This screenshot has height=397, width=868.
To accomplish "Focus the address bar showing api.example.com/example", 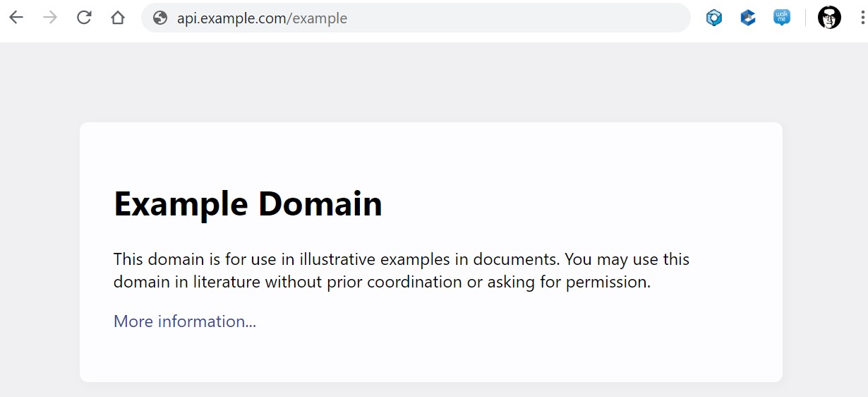I will 416,18.
